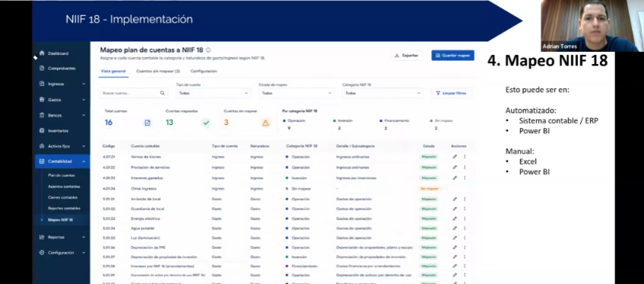Screen dimensions: 644x284
Task: Expand the Gastos sidebar chevron
Action: (x=84, y=100)
